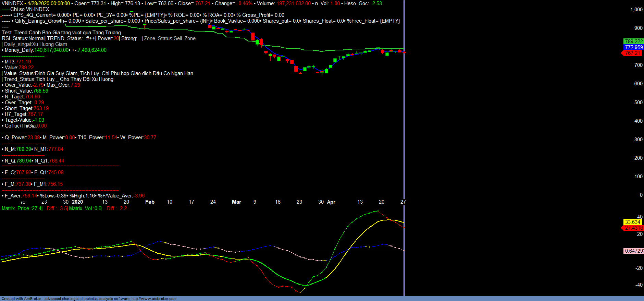Image resolution: width=644 pixels, height=301 pixels.
Task: Click the Q_Power value 23.08
Action: tap(34, 137)
